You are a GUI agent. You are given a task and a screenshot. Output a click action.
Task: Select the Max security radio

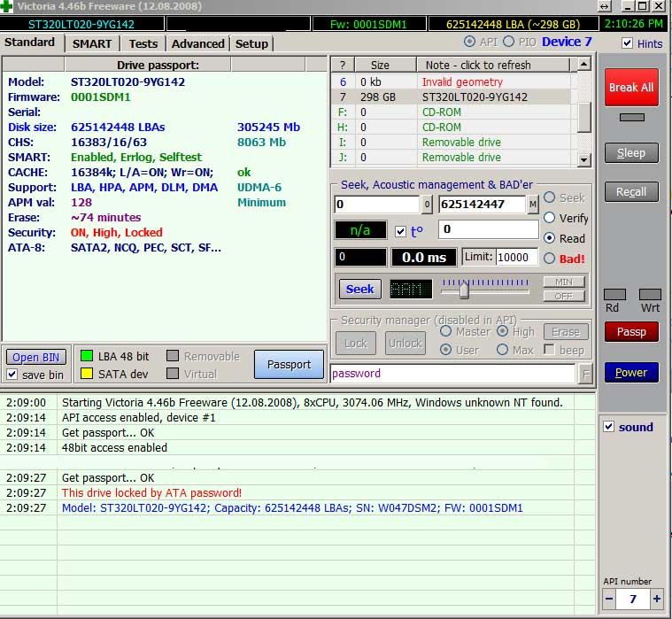pos(502,350)
